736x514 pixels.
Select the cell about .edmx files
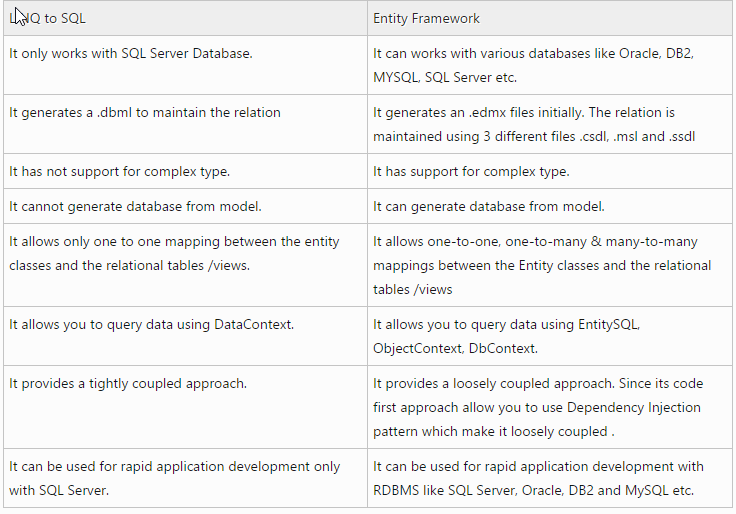pos(550,124)
